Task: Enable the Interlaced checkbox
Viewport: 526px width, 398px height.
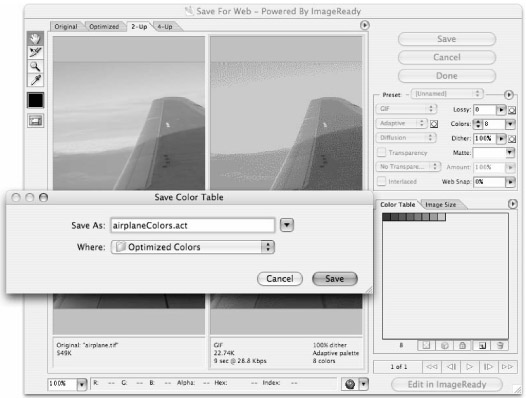Action: 381,181
